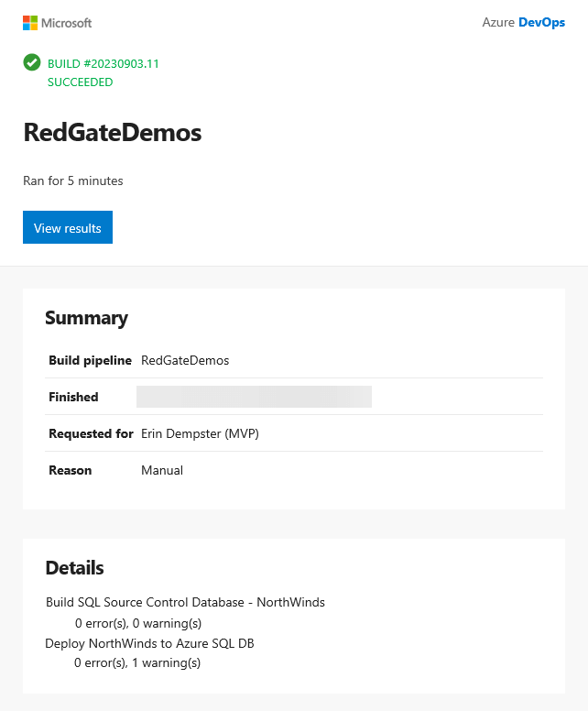Click the '0 error(s), 1 warning(s)' result line
This screenshot has width=588, height=711.
[x=137, y=662]
